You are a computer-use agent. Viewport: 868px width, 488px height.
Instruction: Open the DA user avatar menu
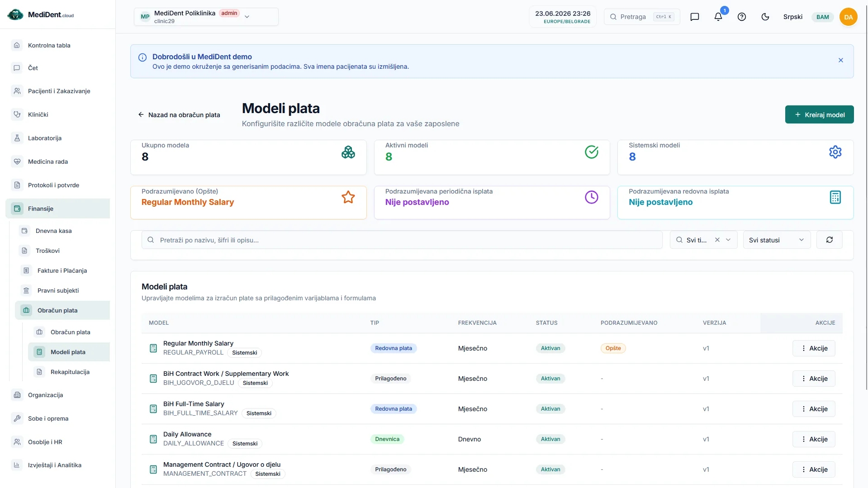pyautogui.click(x=849, y=17)
